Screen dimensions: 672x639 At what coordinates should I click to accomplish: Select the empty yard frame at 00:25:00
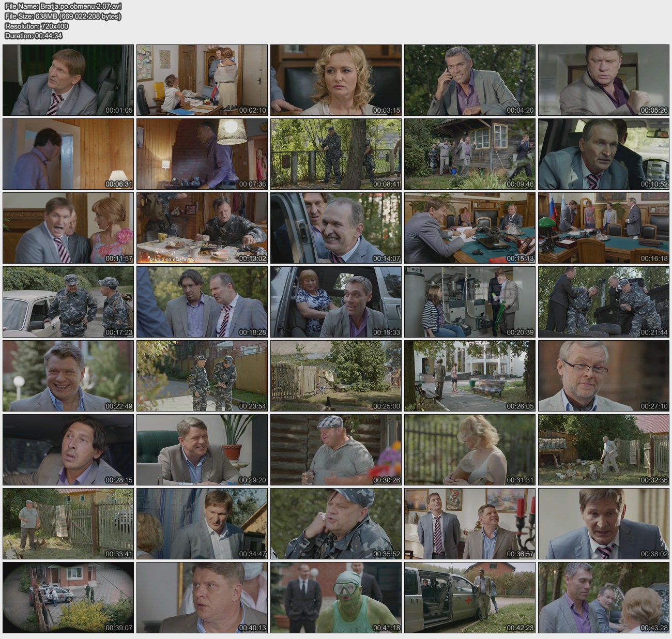tap(335, 376)
